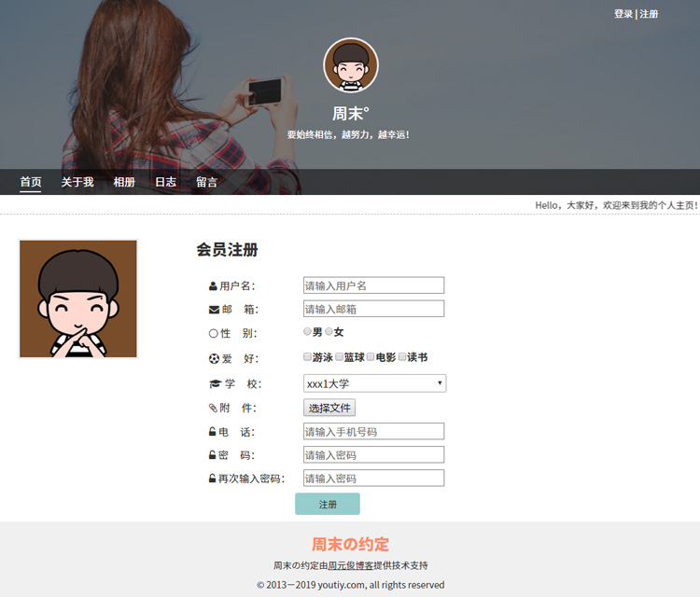Check the 电影 hobby checkbox
Viewport: 700px width, 597px height.
[371, 356]
